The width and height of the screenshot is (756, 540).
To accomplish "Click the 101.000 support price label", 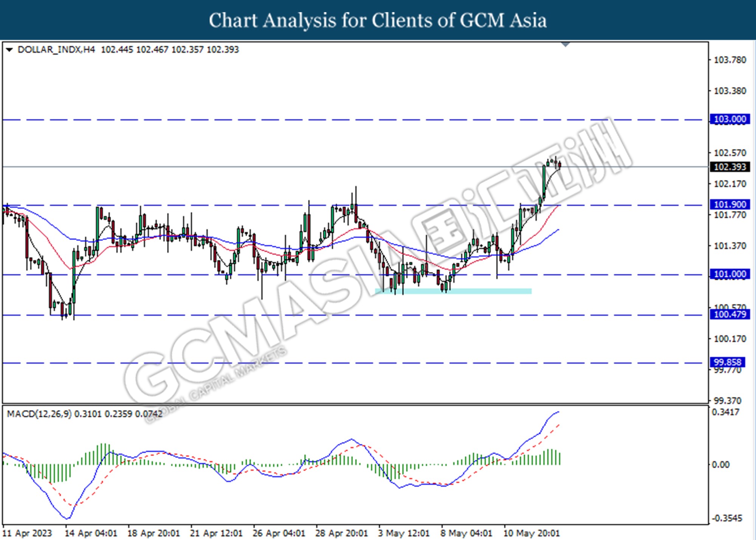I will coord(730,274).
